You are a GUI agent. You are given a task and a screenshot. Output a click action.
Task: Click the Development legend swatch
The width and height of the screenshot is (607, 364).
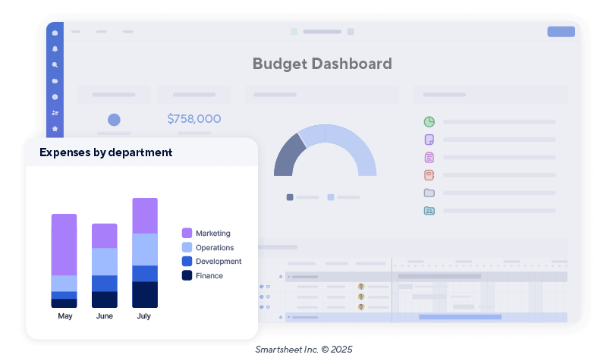pyautogui.click(x=187, y=261)
